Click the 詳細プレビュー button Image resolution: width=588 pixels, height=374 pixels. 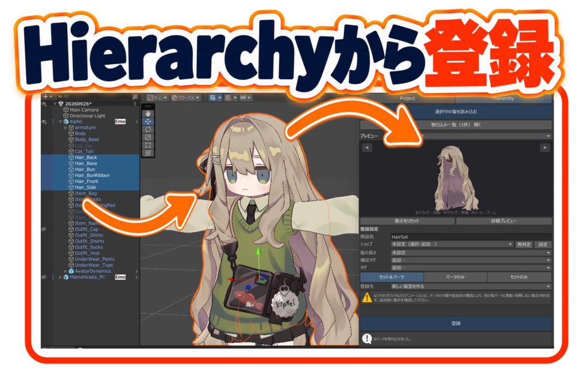pyautogui.click(x=504, y=221)
